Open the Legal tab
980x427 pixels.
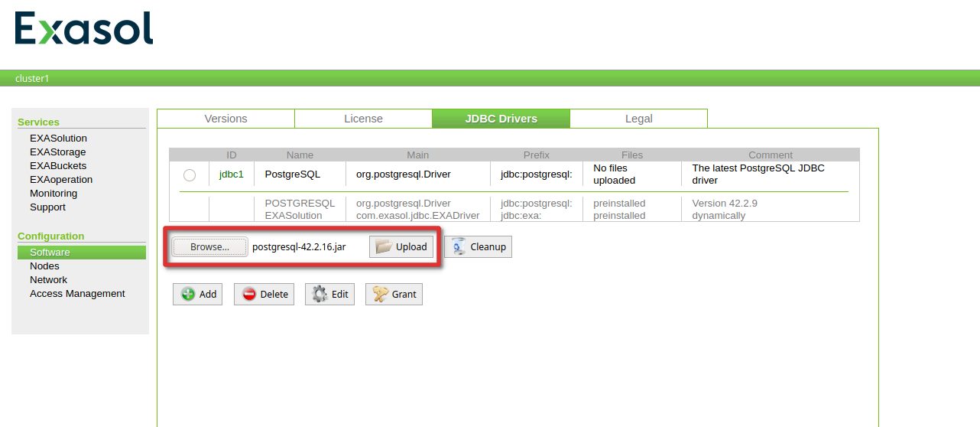[x=638, y=119]
